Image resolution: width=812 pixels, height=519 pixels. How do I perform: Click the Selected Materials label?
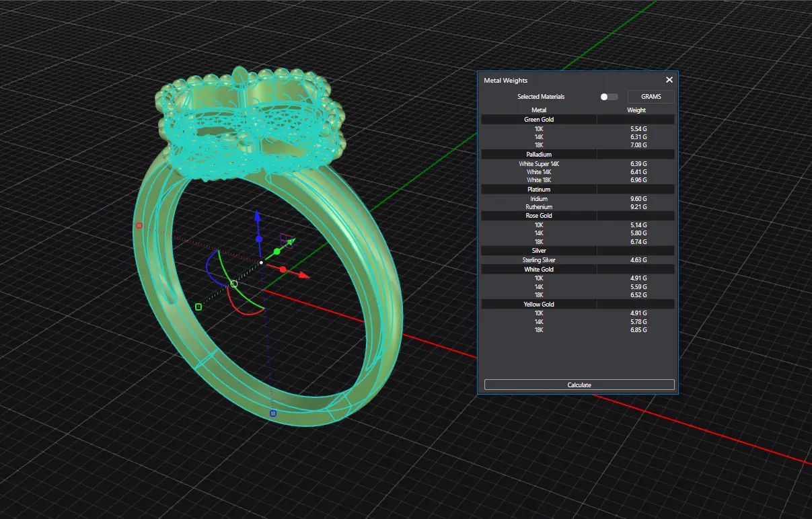point(541,97)
